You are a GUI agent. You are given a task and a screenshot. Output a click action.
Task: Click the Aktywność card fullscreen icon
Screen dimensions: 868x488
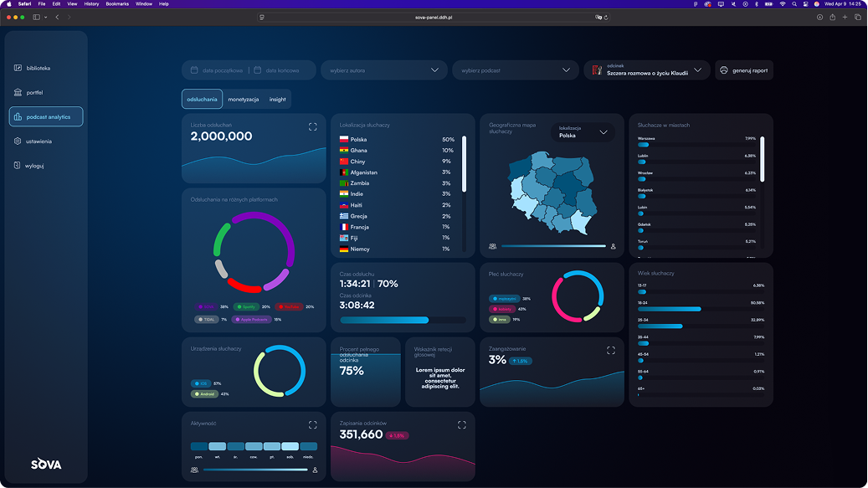[x=312, y=425]
